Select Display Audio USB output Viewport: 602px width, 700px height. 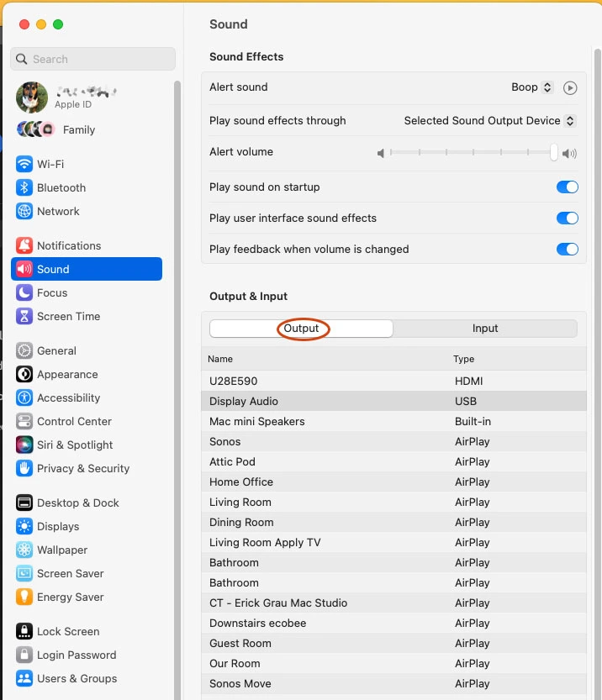[x=393, y=402]
